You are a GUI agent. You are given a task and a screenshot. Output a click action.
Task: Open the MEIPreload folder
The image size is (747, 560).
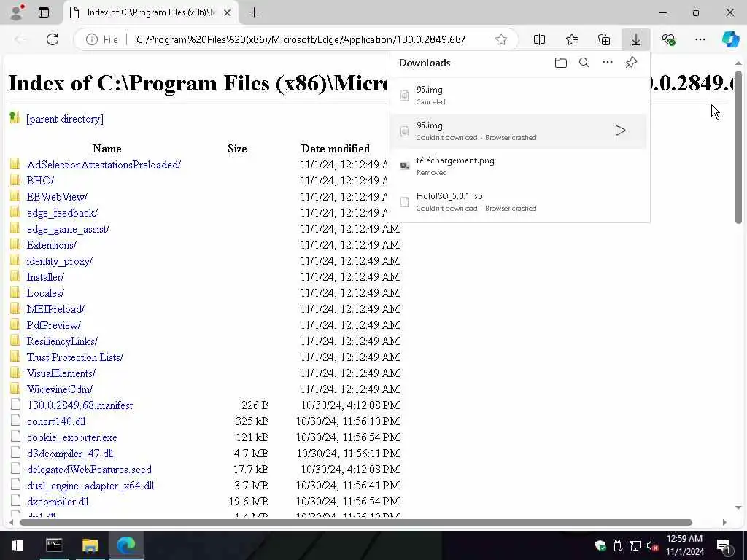(x=55, y=309)
